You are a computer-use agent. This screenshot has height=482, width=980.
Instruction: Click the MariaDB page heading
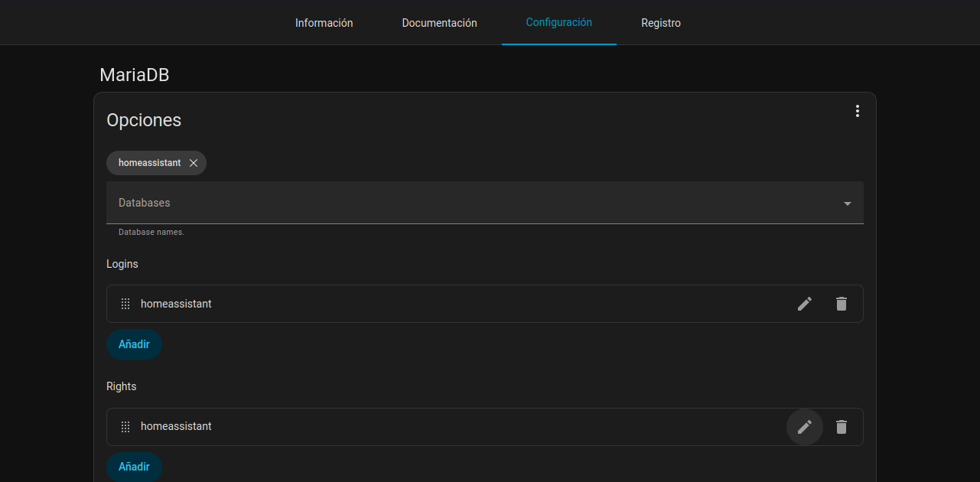point(134,75)
